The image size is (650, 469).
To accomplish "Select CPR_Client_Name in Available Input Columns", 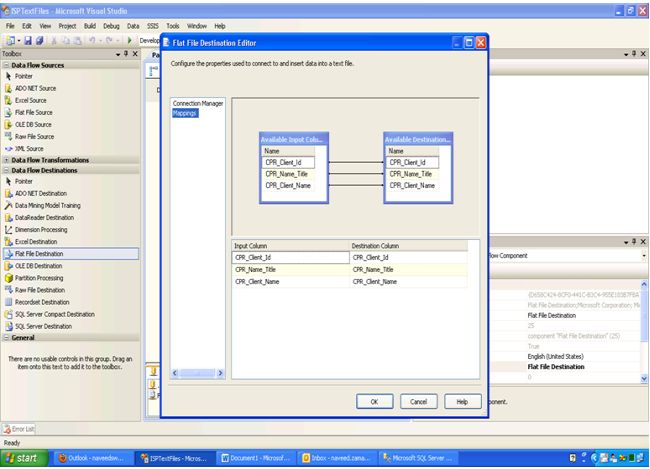I will tap(288, 185).
